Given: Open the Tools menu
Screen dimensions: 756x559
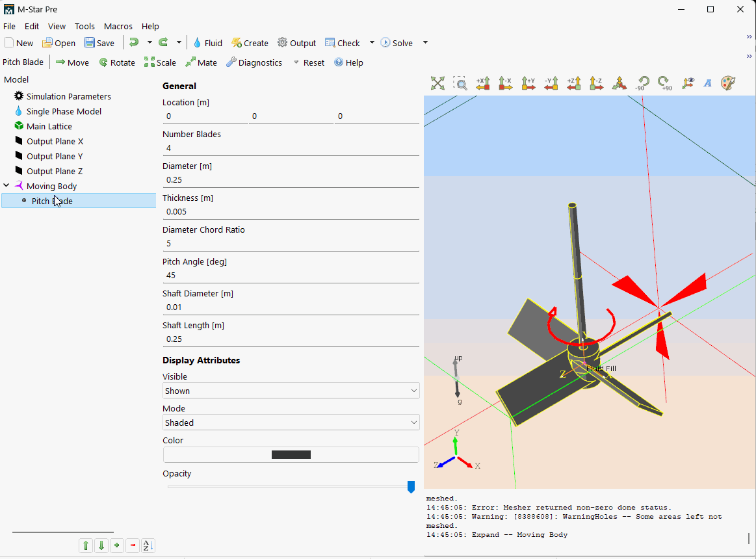Looking at the screenshot, I should (85, 26).
